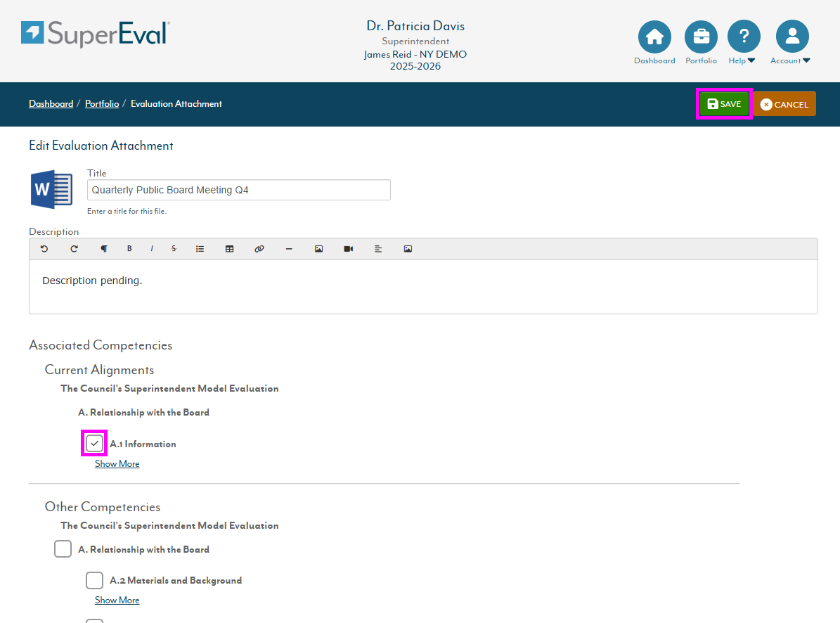Click the bulleted list icon

pos(200,249)
